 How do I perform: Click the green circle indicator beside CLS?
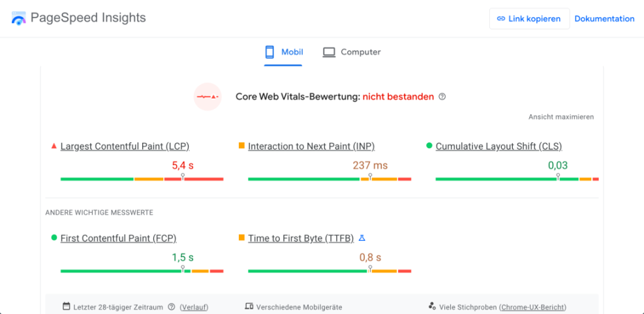[x=429, y=146]
